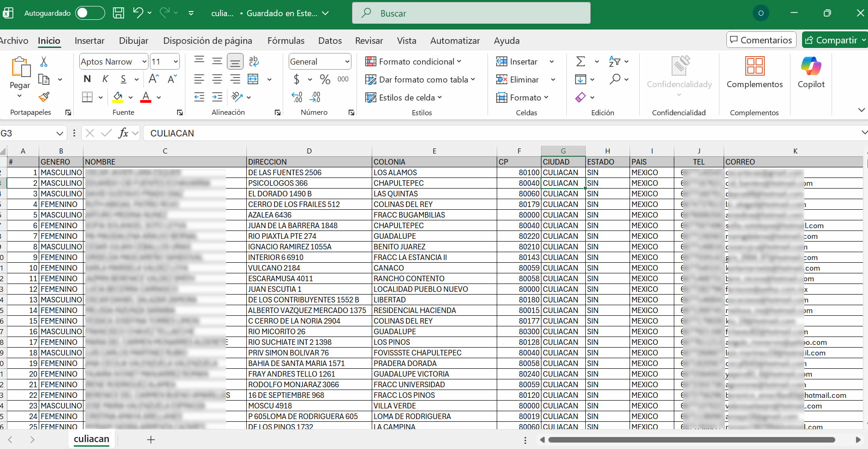Toggle the Autoguardado switch
Screen dimensions: 868x449
[90, 13]
